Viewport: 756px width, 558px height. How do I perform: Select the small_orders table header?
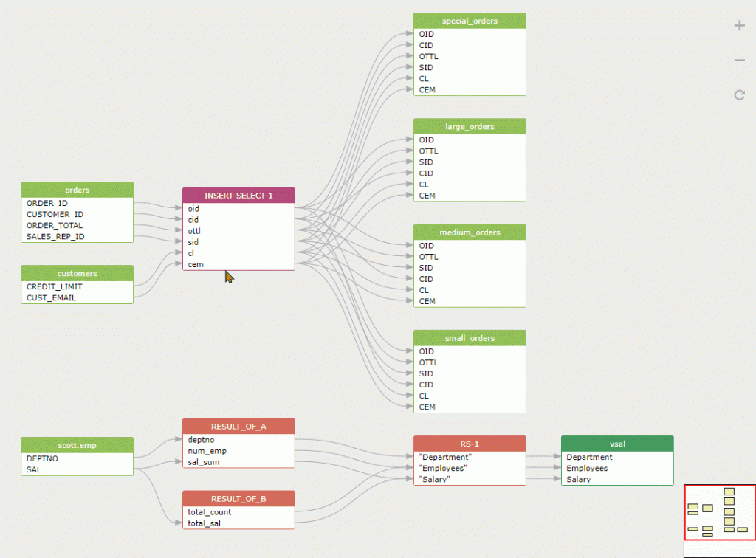coord(470,338)
